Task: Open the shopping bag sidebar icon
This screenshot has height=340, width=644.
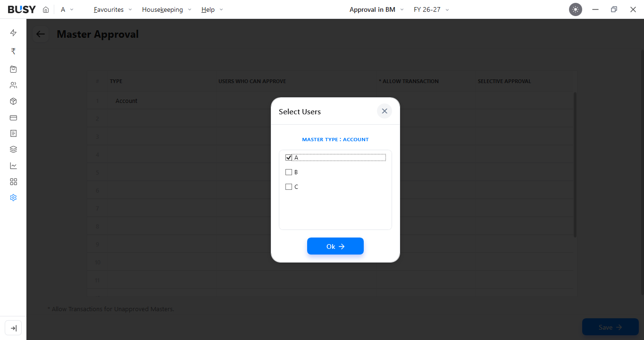Action: [x=13, y=69]
